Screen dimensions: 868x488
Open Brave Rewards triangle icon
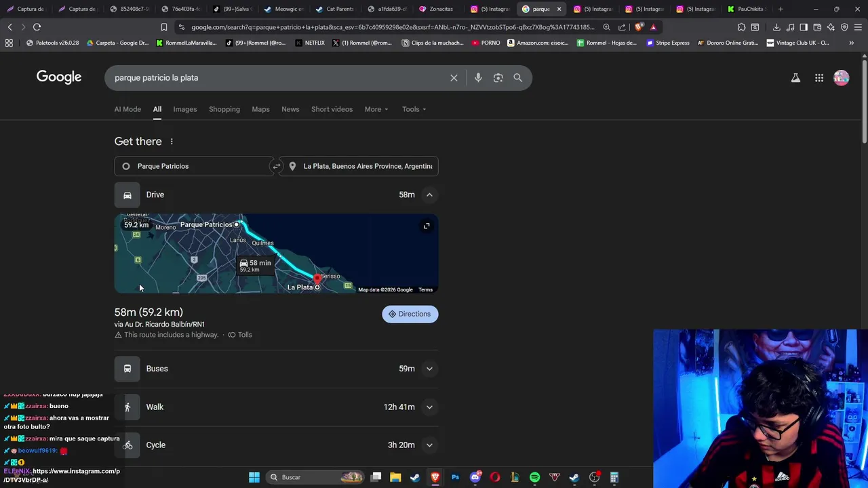(653, 27)
